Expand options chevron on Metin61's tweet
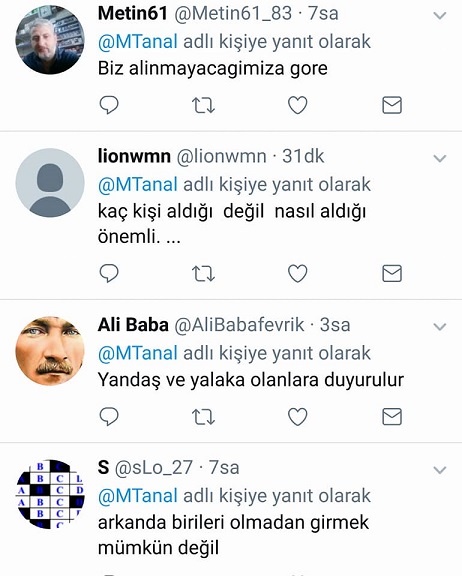 (440, 15)
